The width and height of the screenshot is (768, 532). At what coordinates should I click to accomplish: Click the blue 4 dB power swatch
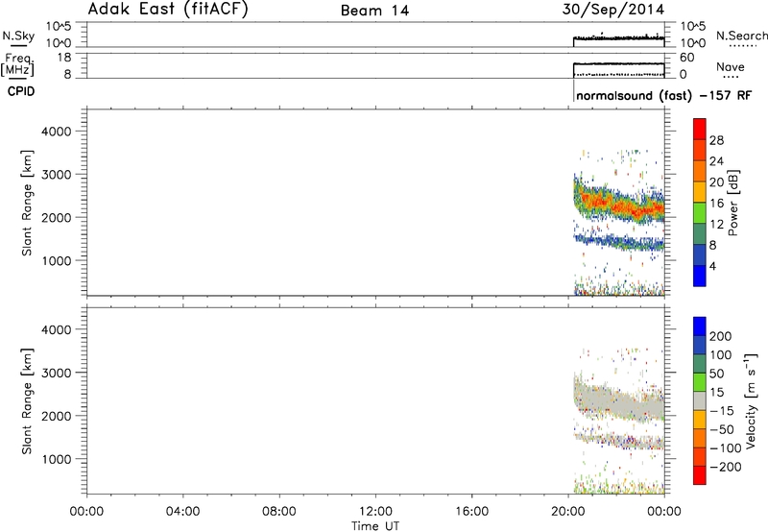pos(700,276)
